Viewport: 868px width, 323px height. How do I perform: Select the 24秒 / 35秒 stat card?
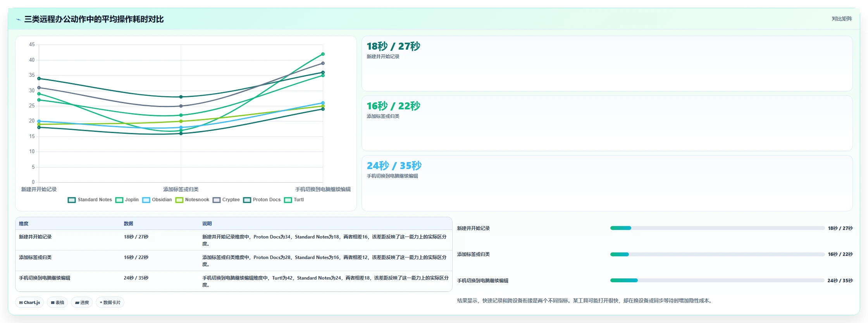coord(607,183)
